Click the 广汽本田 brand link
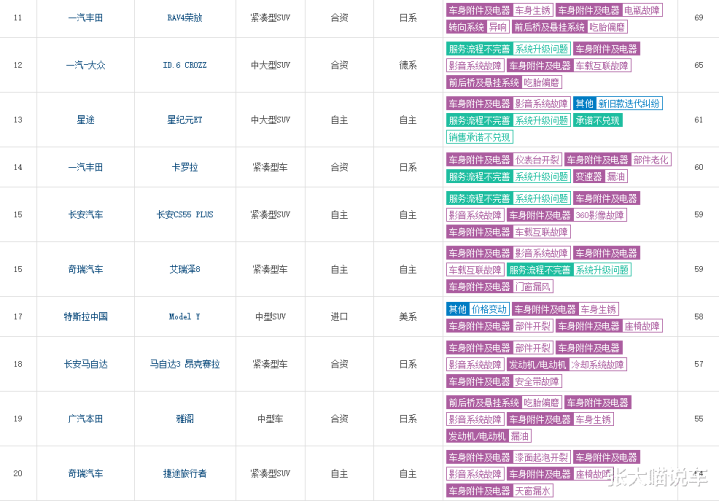The width and height of the screenshot is (719, 501). point(85,418)
